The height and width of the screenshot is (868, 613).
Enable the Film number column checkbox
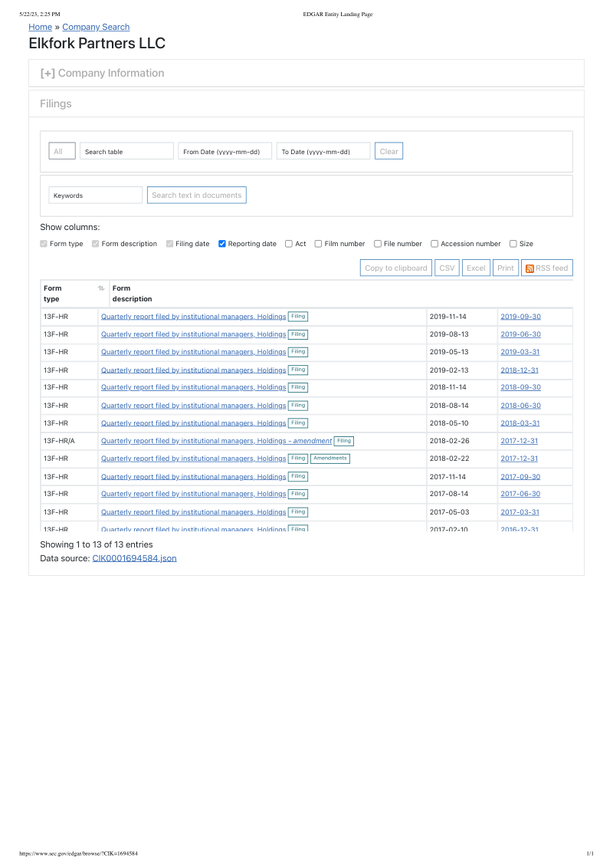tap(318, 244)
